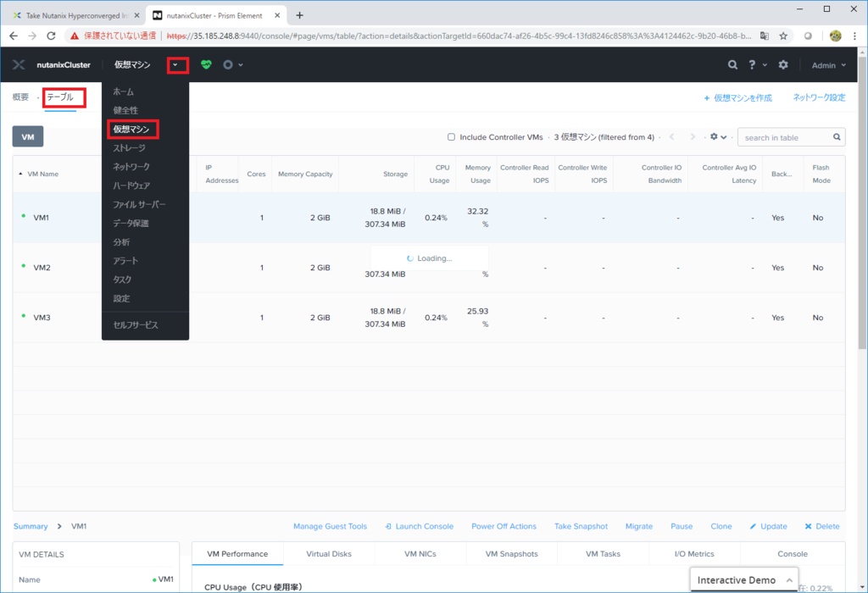Expand the main navigation dropdown arrow
868x593 pixels.
[175, 64]
